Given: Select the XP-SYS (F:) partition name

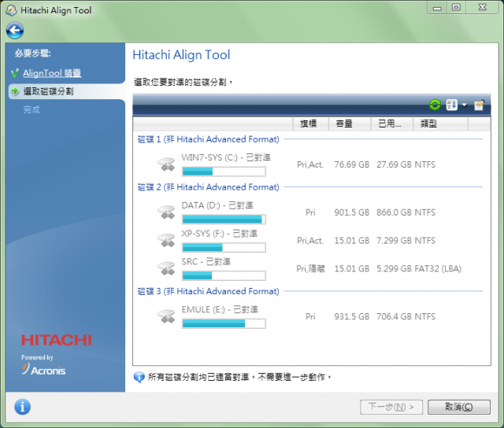Looking at the screenshot, I should [x=219, y=234].
